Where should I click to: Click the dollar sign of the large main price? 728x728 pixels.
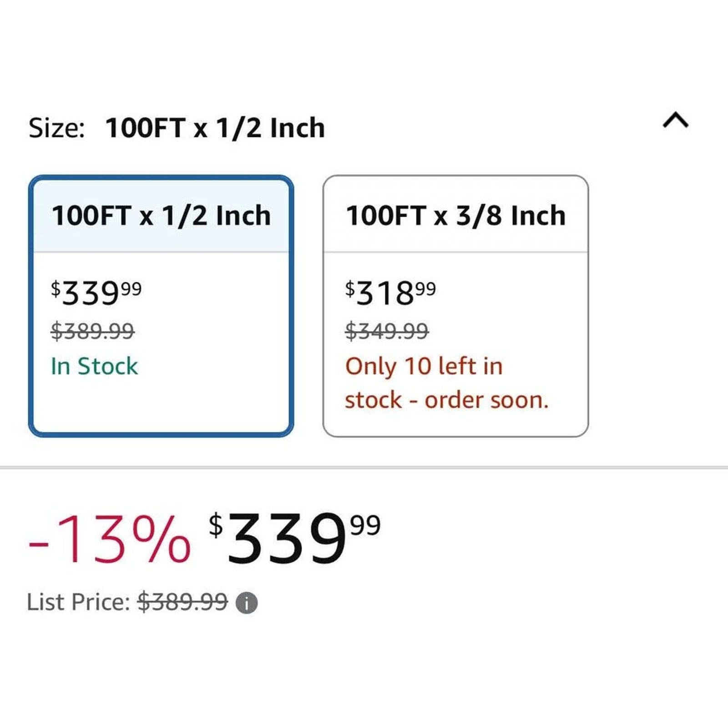(216, 525)
